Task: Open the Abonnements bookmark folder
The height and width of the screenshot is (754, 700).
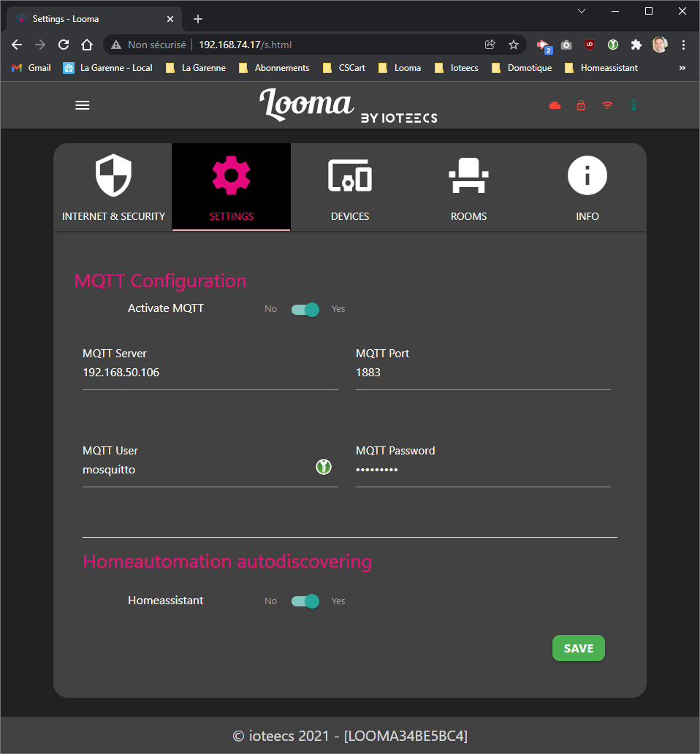Action: [274, 68]
